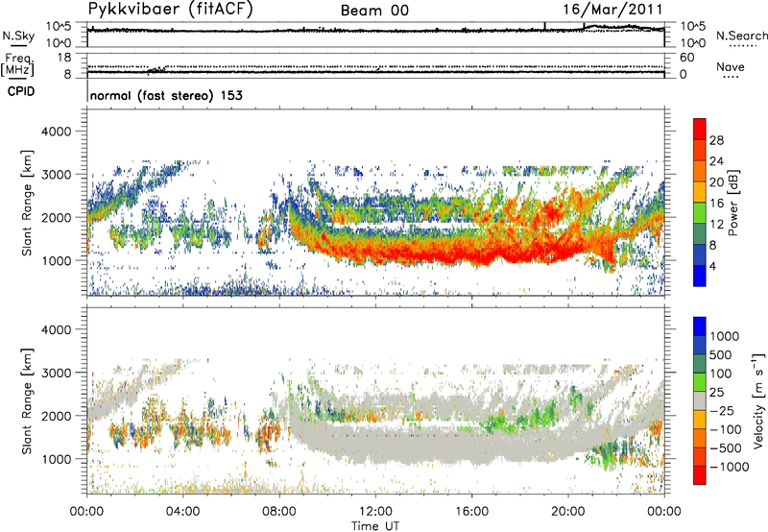This screenshot has width=768, height=532.
Task: Pick the blue bottom segment of the power color bar
Action: click(x=700, y=277)
